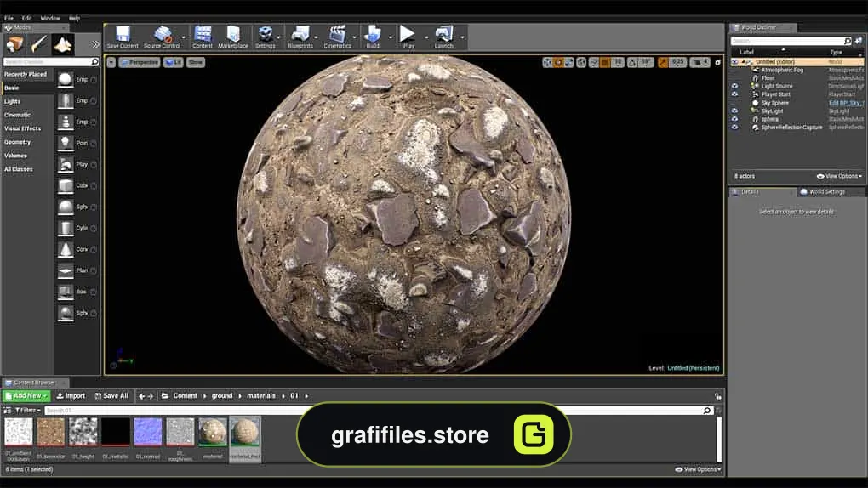The height and width of the screenshot is (488, 868).
Task: Select the 01_basecolor texture thumbnail
Action: pyautogui.click(x=51, y=432)
